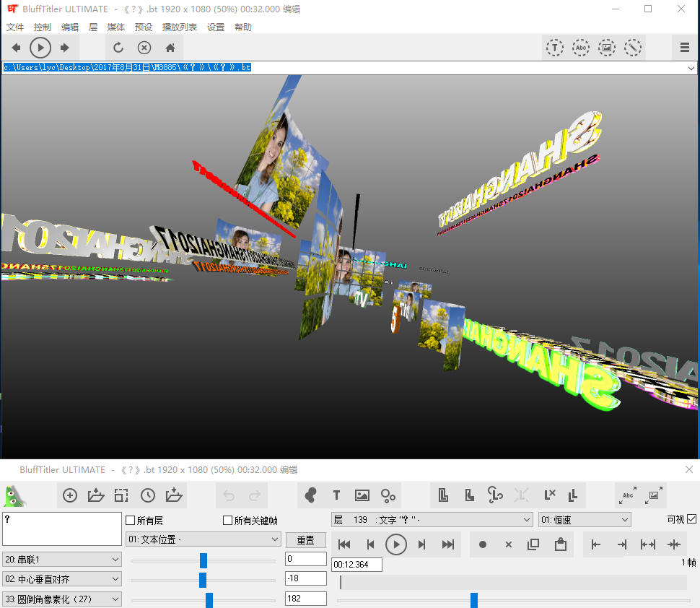Open the 预设 menu
This screenshot has height=608, width=700.
(144, 27)
